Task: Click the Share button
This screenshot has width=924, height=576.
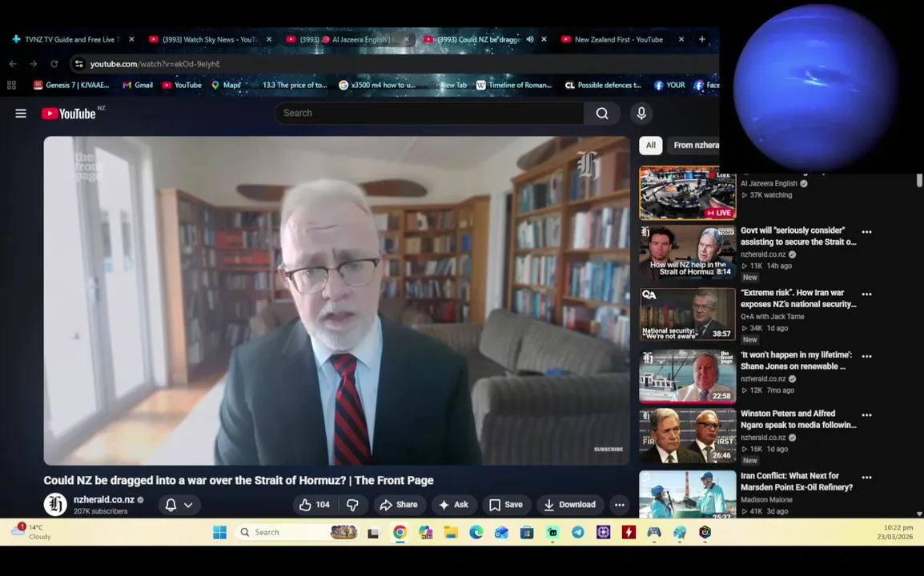Action: pyautogui.click(x=399, y=505)
